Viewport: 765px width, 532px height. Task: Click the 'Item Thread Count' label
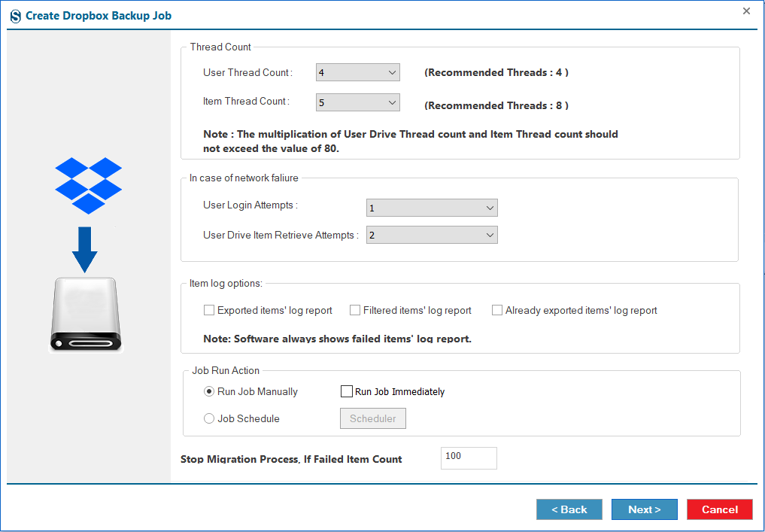coord(247,102)
